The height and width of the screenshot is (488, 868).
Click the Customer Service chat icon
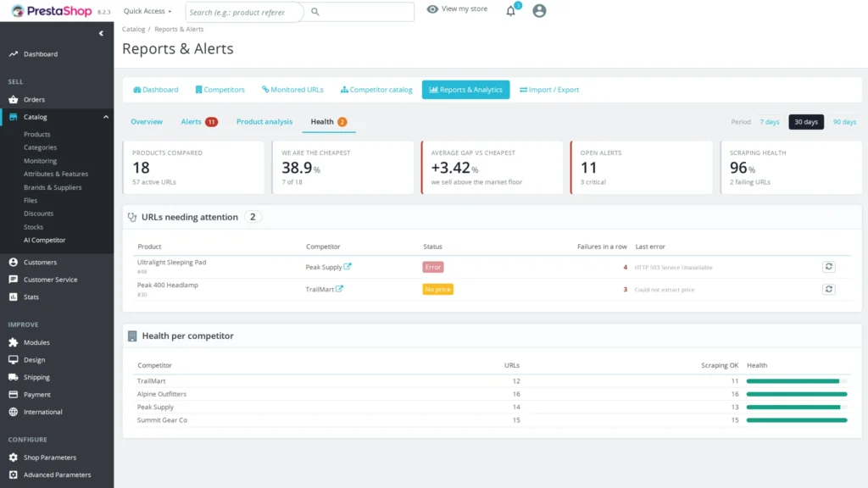coord(14,280)
